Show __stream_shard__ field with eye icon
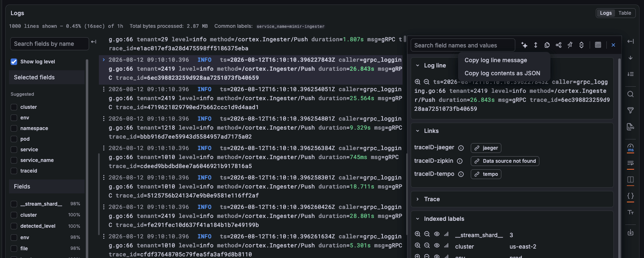The height and width of the screenshot is (258, 644). 436,234
